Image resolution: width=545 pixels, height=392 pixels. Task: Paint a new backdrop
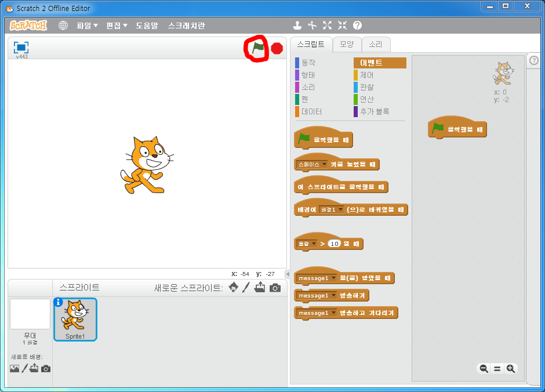tap(25, 368)
